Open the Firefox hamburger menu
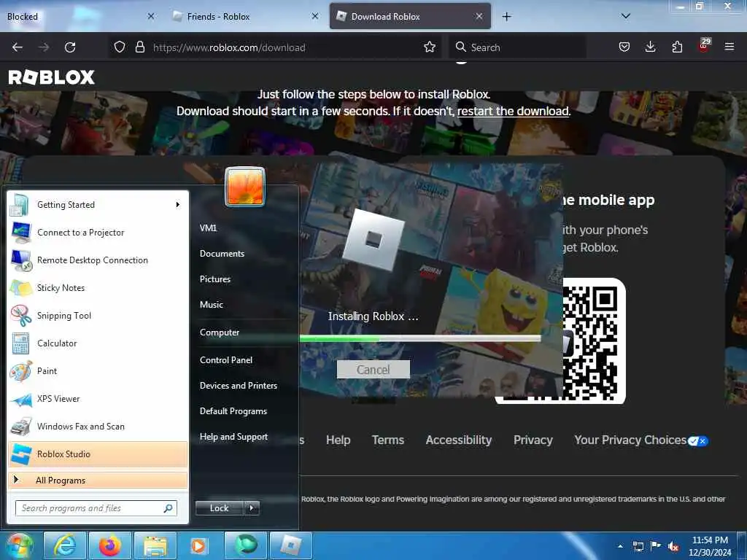The image size is (747, 560). click(x=729, y=47)
